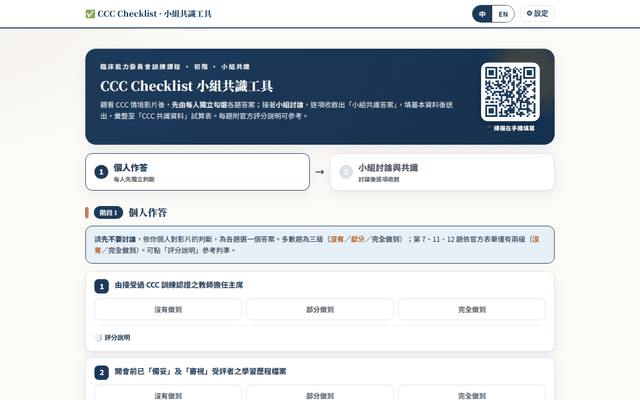Click the CCC Checklist header title
640x400 pixels.
(154, 14)
